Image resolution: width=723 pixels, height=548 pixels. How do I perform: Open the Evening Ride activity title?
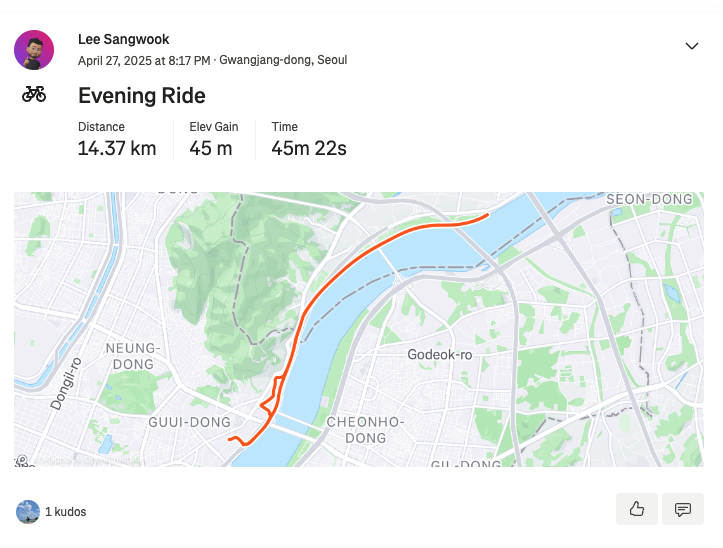click(x=142, y=95)
